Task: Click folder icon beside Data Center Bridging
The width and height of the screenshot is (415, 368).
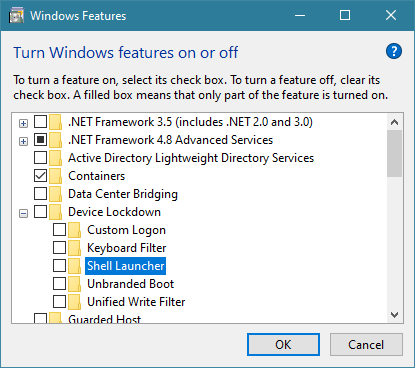Action: 55,194
